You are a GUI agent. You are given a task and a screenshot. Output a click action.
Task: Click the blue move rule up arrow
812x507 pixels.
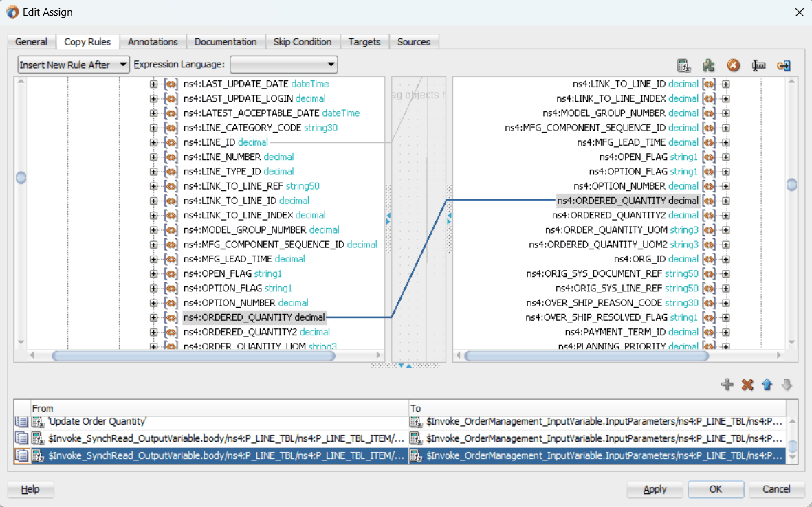tap(767, 385)
